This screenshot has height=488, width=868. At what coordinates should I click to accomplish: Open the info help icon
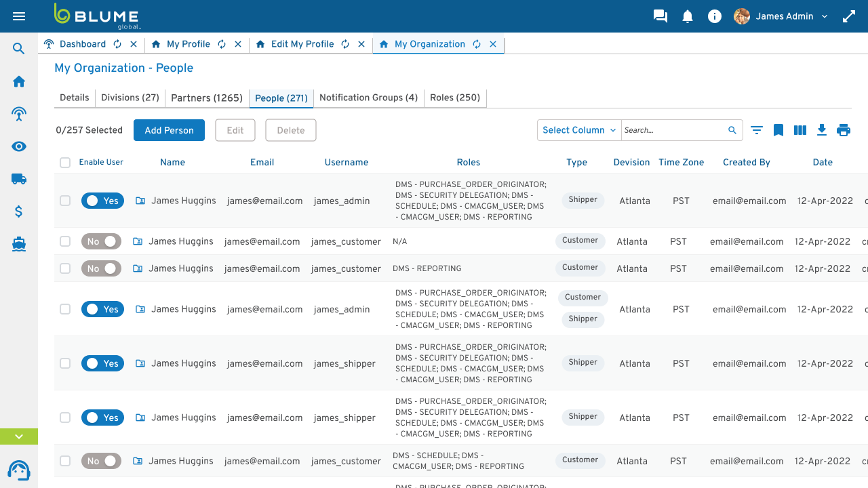pos(715,16)
